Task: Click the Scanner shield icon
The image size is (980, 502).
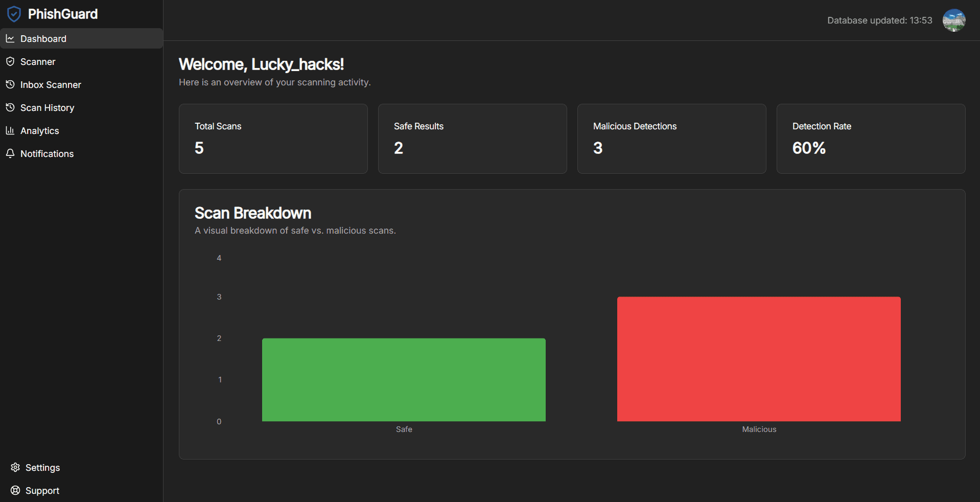Action: coord(11,61)
